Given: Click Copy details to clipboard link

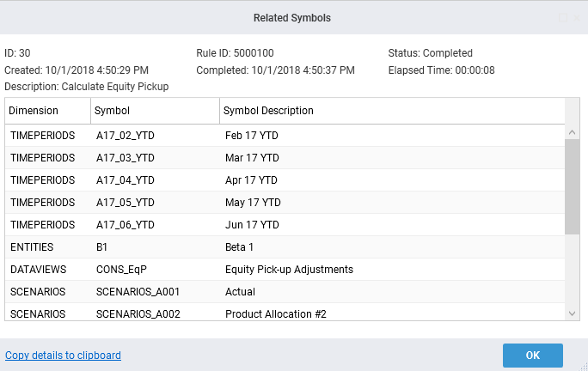Looking at the screenshot, I should pyautogui.click(x=63, y=355).
